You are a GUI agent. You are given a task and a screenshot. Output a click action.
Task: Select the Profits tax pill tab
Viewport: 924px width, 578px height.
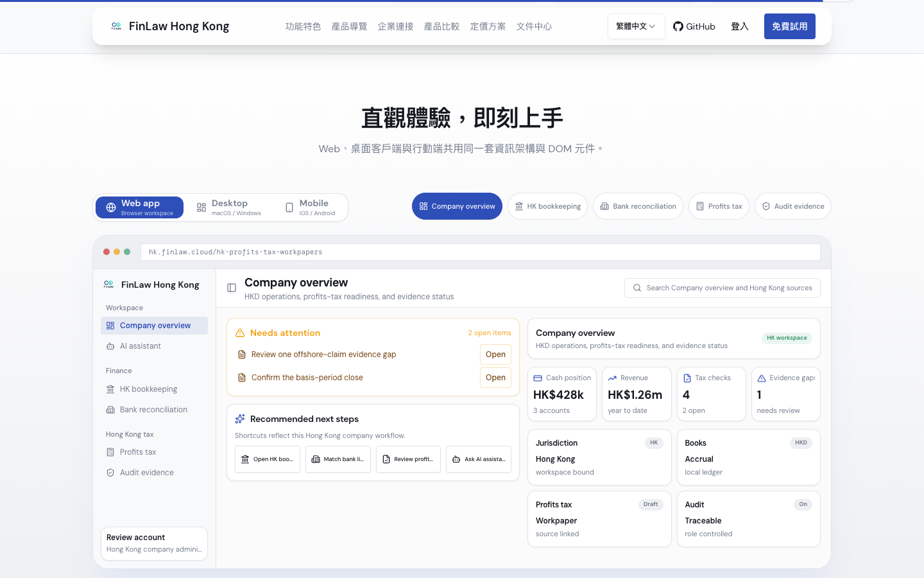click(x=719, y=206)
